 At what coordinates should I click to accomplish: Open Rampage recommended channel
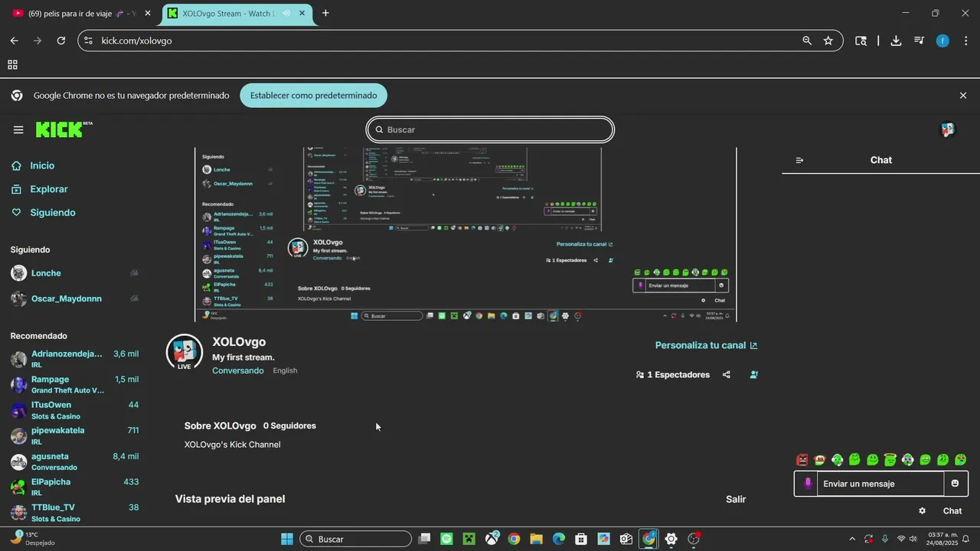click(x=74, y=384)
